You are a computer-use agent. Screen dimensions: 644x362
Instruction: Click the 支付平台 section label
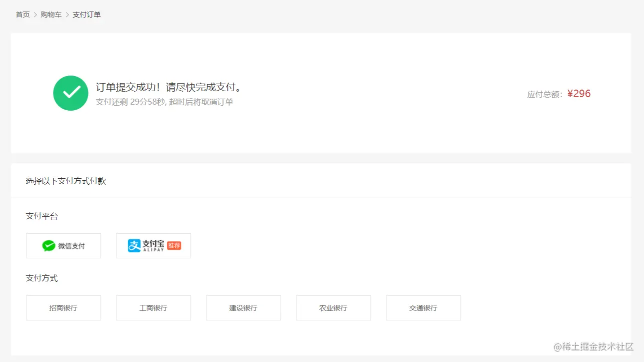tap(42, 216)
